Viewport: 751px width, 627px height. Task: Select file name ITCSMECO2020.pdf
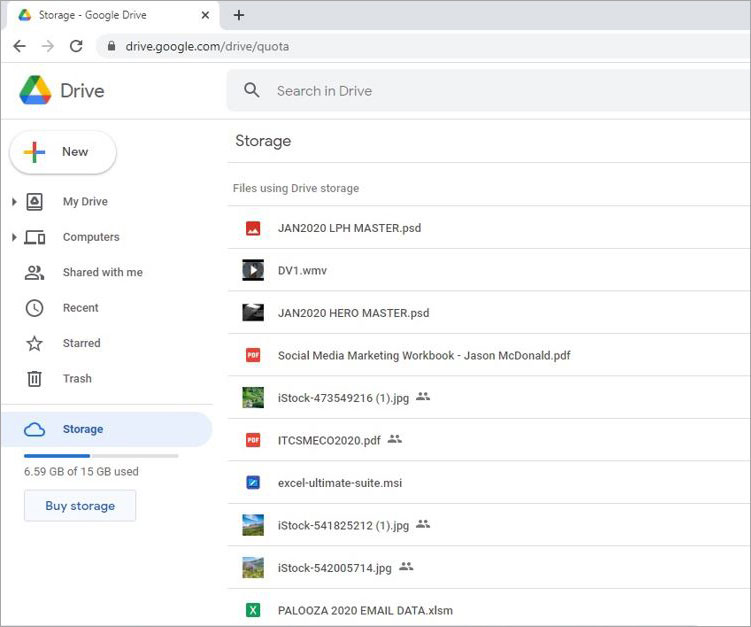click(x=329, y=440)
